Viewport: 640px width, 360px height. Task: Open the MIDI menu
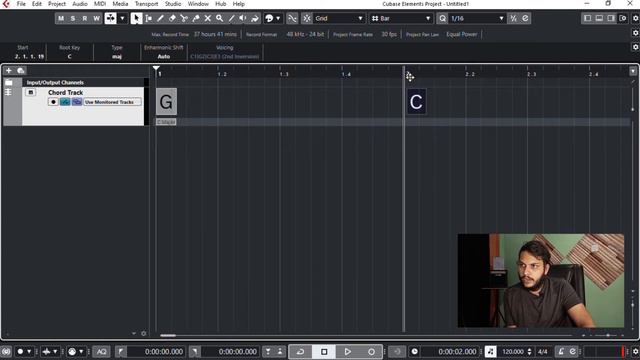100,4
